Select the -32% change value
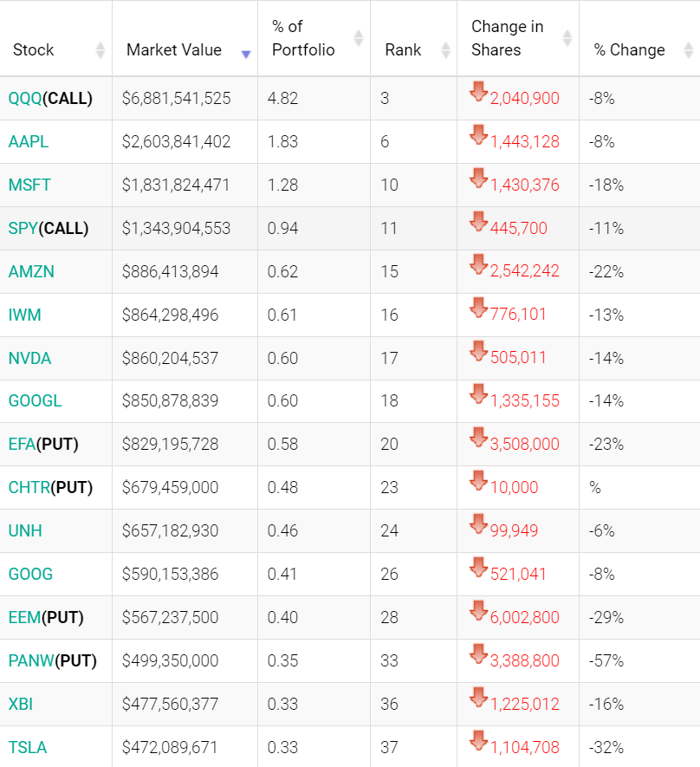 (606, 747)
